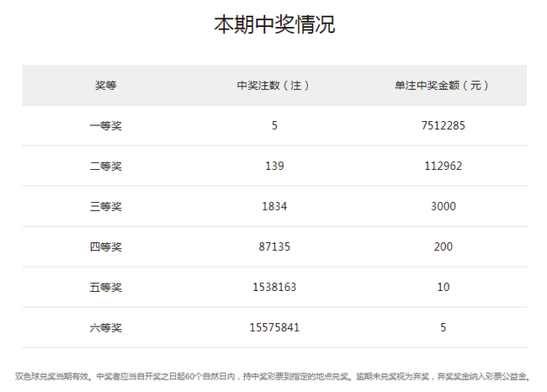Click the 本期中奖情况 page title
This screenshot has height=392, width=547.
273,25
